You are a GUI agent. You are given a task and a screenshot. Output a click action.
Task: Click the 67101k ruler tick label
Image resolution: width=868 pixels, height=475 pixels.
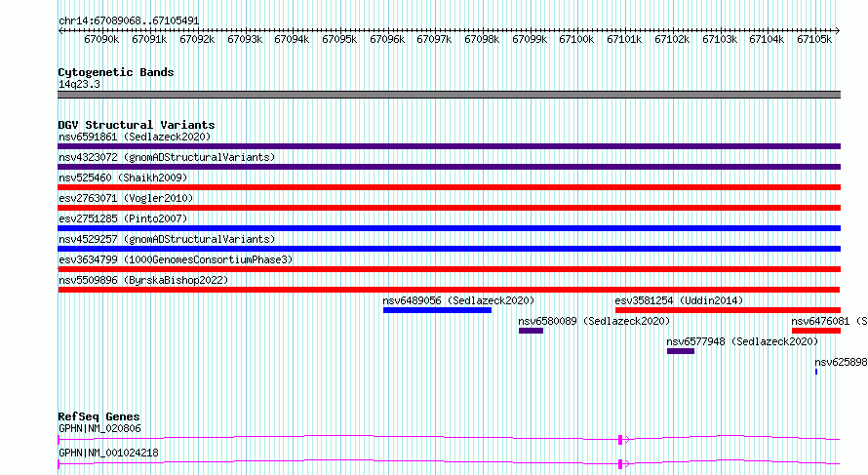tap(624, 39)
